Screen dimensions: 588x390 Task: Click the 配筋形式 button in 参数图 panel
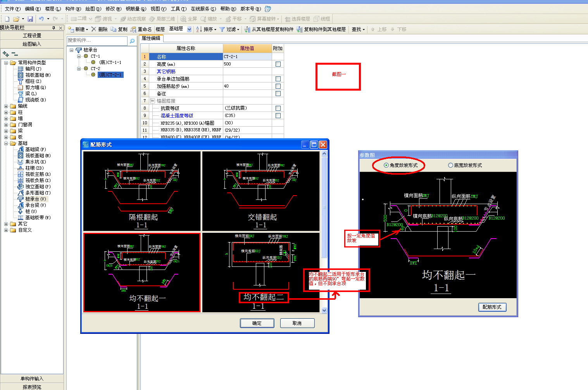pos(492,307)
